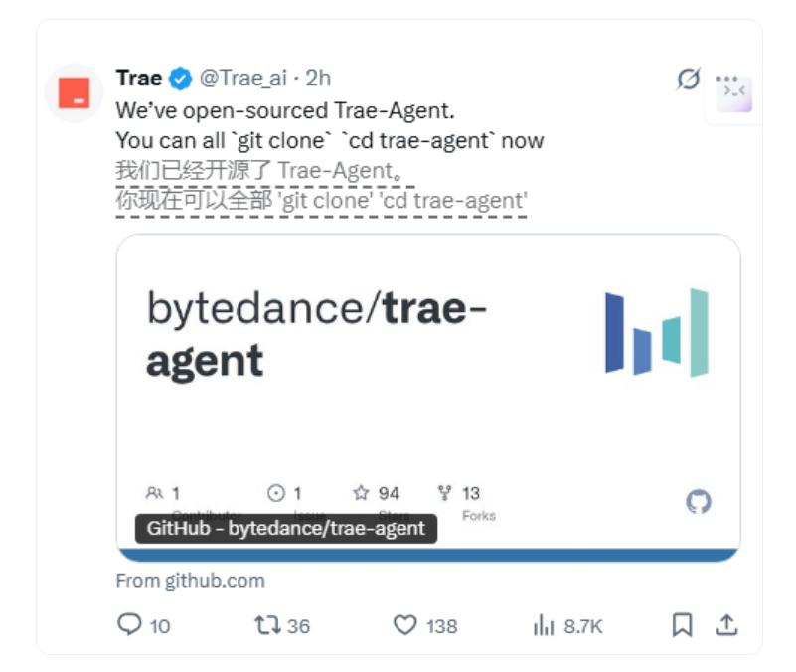Like the tweet with heart icon

point(405,625)
